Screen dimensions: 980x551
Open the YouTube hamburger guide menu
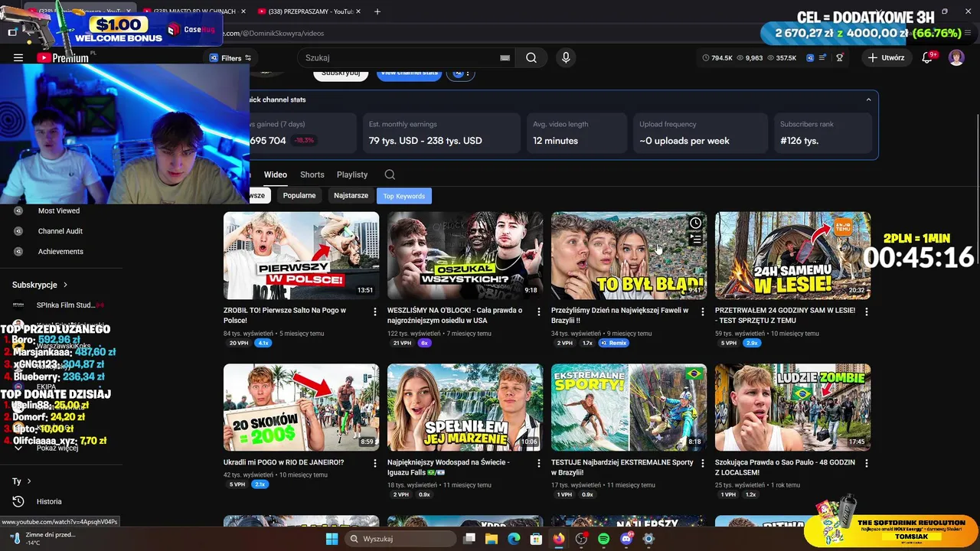tap(18, 57)
